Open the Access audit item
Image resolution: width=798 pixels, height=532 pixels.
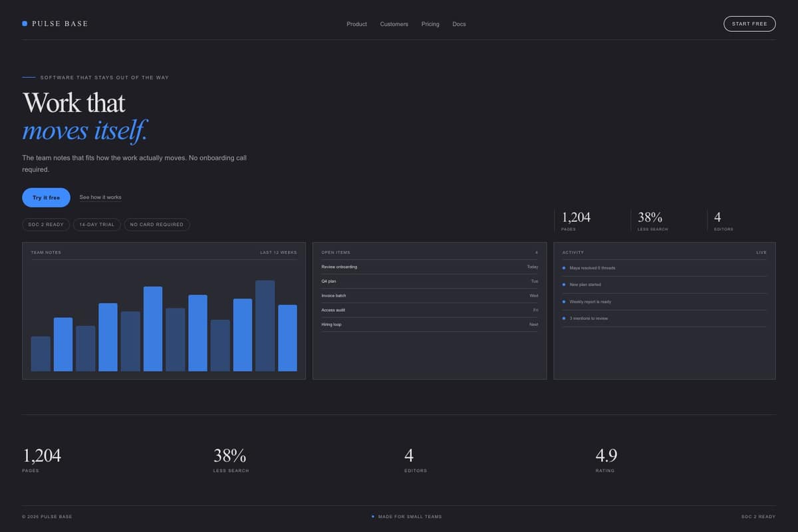pos(430,310)
